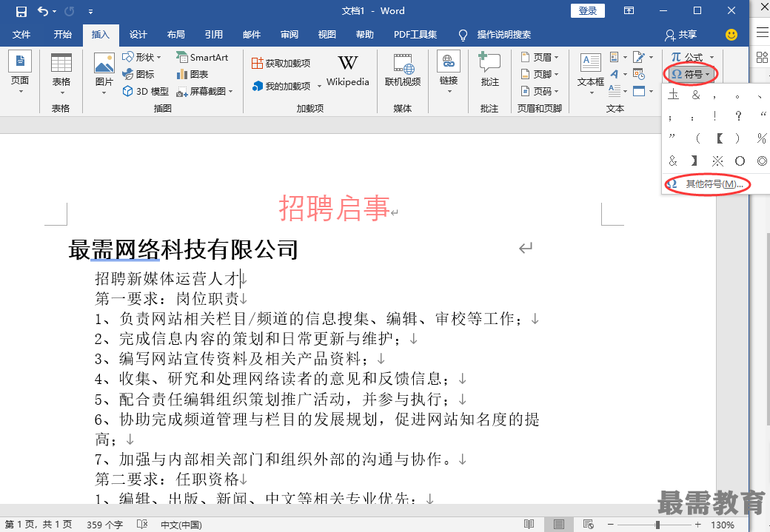Click the Save icon in the title bar
Viewport: 770px width, 532px height.
coord(21,11)
